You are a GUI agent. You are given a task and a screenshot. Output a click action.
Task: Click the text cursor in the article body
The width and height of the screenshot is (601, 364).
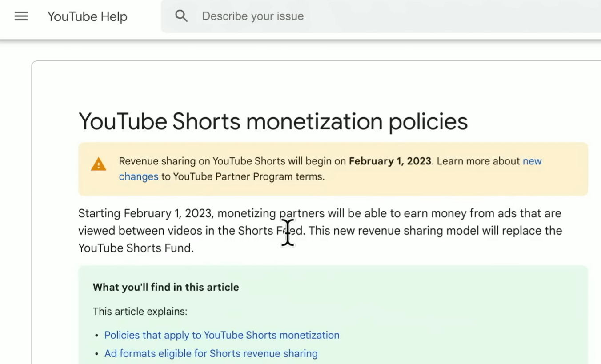(288, 232)
